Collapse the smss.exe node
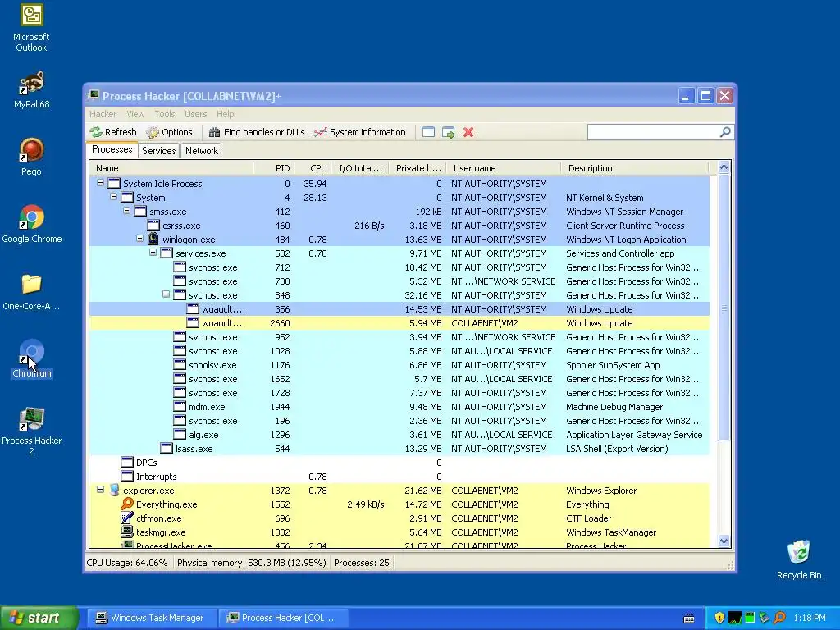The image size is (840, 630). [x=126, y=211]
